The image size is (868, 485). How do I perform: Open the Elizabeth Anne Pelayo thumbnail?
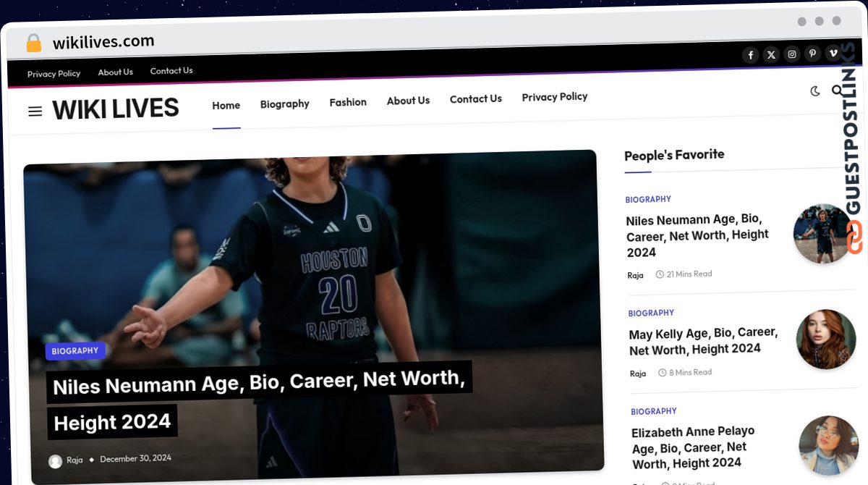(829, 446)
